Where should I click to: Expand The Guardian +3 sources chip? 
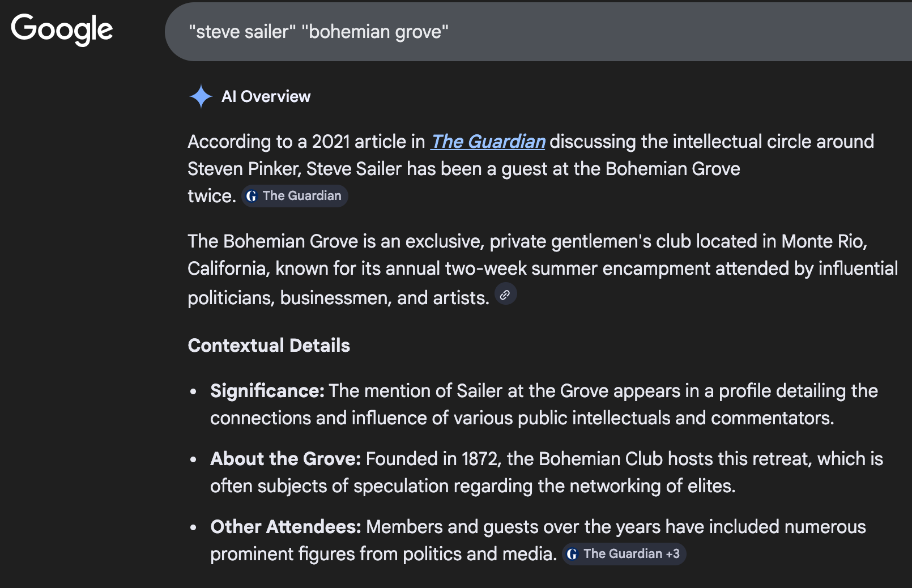point(623,554)
